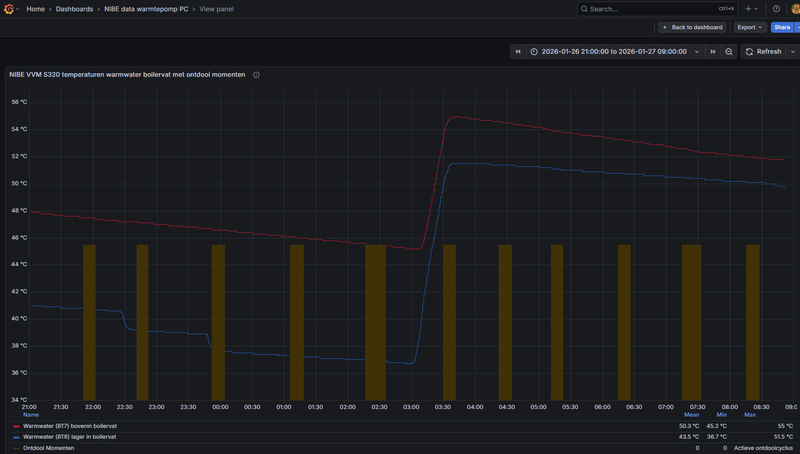Toggle Warmwater (BT7) bovenin boilervat series

[69, 426]
